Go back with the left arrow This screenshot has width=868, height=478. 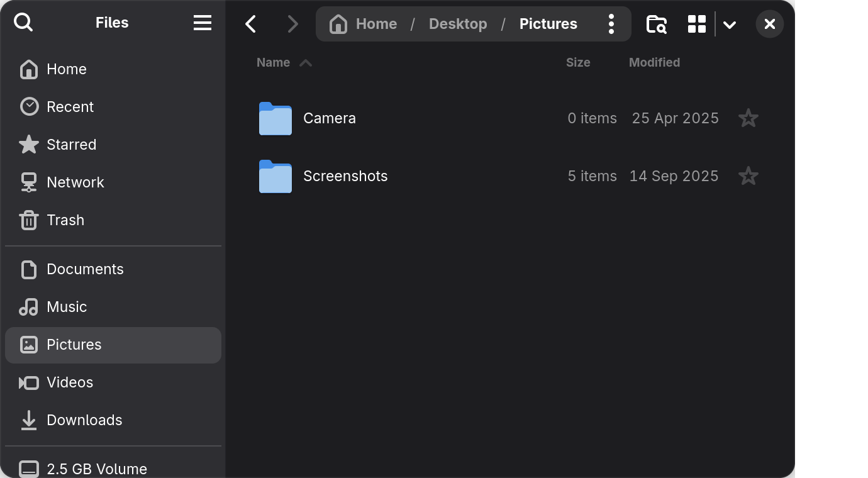(251, 25)
